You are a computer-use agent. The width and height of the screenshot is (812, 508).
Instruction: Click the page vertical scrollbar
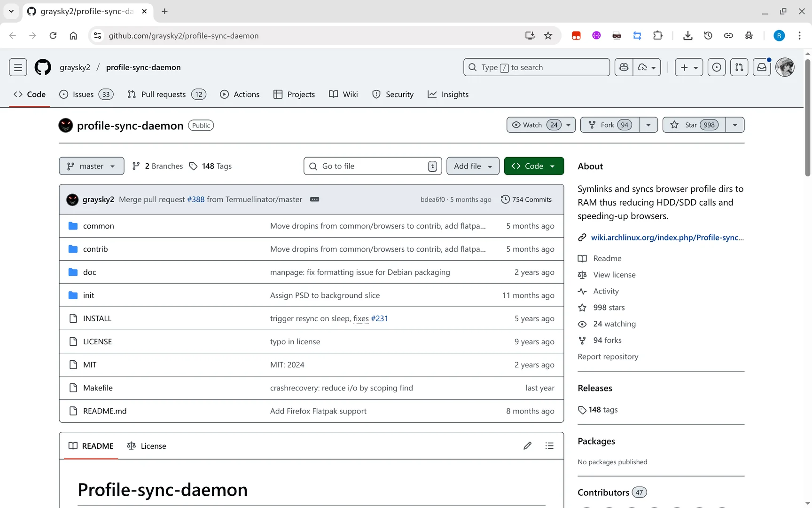(x=808, y=118)
